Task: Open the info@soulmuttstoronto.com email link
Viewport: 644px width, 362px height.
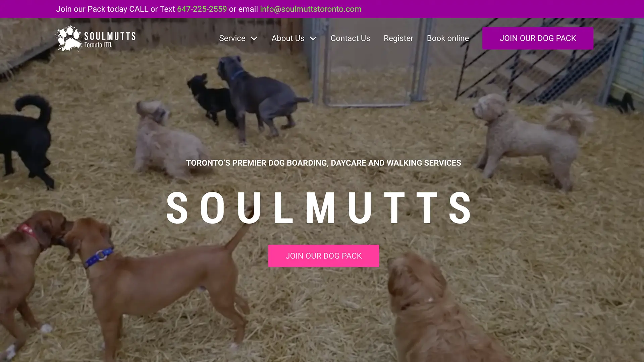Action: (311, 9)
